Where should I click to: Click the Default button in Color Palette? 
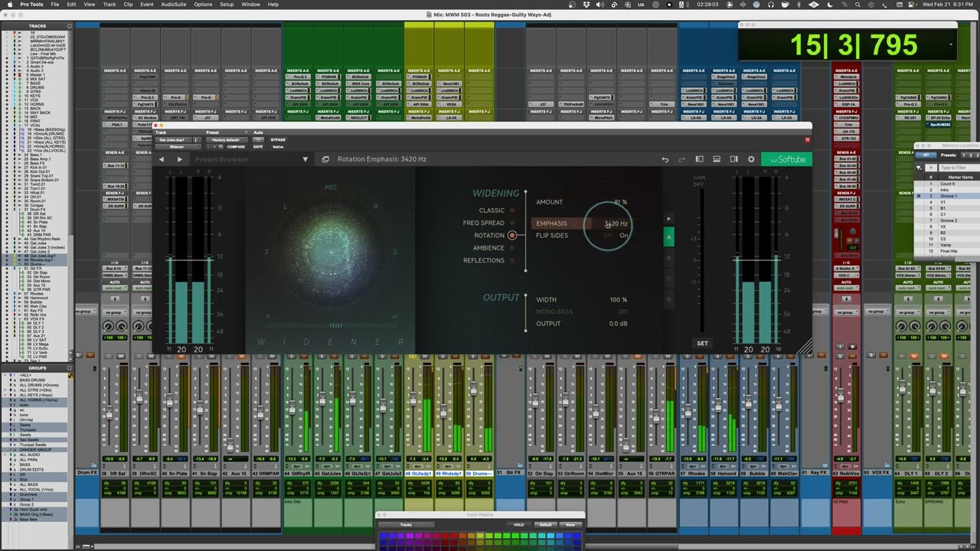(545, 525)
